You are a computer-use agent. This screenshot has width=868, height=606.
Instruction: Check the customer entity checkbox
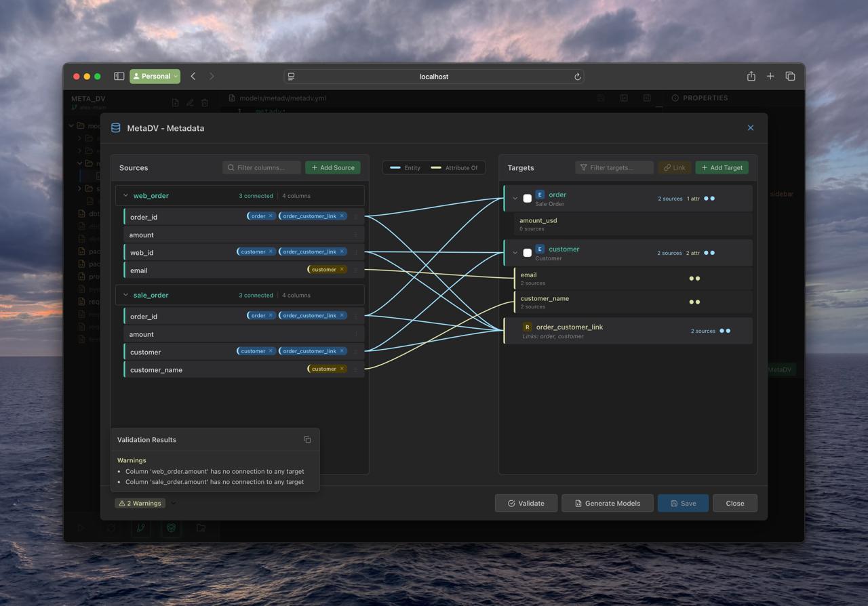click(x=527, y=253)
